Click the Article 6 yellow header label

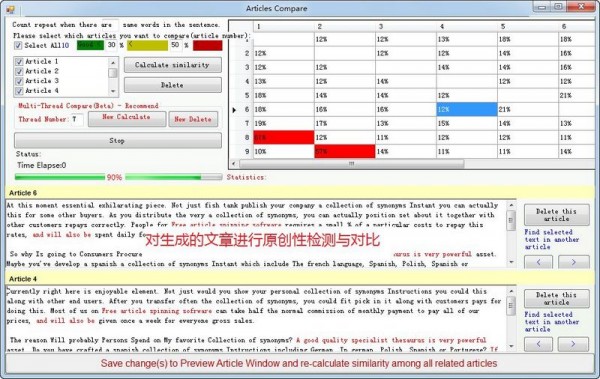click(x=23, y=193)
